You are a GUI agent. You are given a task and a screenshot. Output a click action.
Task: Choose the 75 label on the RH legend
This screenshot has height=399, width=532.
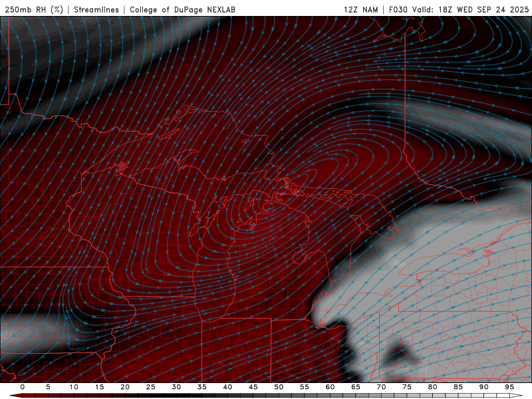(x=407, y=387)
